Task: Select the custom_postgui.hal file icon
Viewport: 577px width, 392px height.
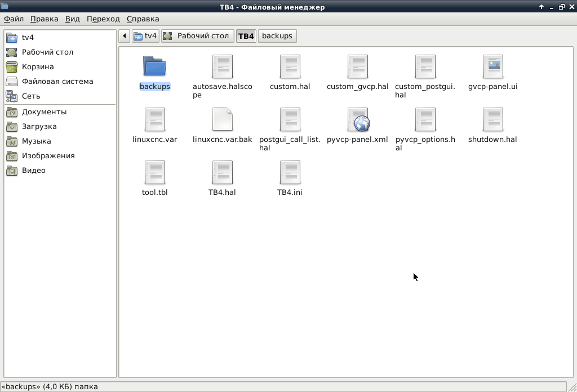Action: [425, 66]
